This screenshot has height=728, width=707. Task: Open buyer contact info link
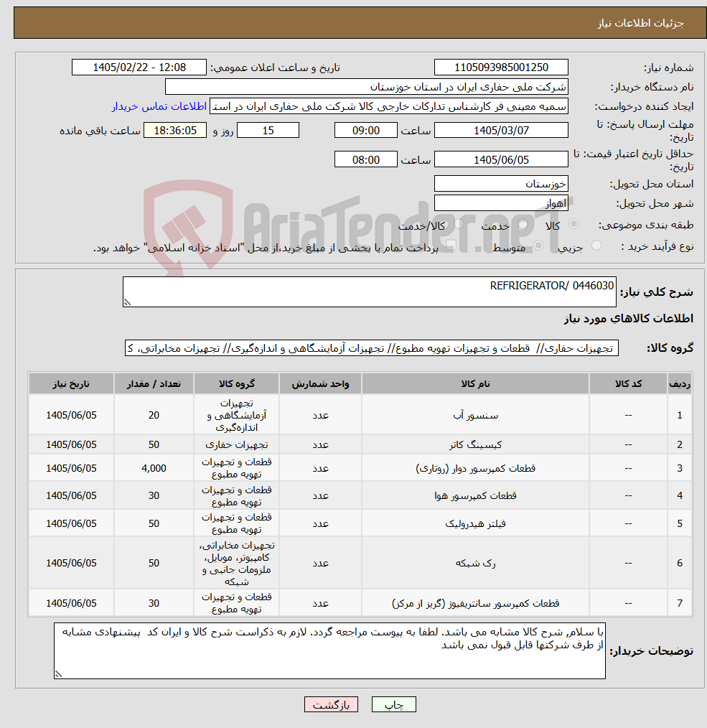pos(159,106)
